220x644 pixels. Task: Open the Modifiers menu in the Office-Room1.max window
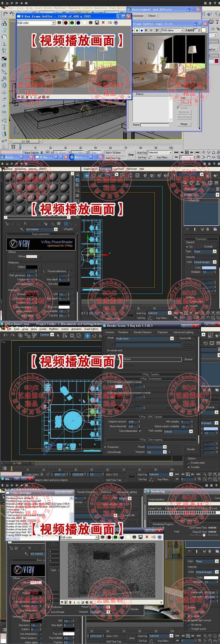coord(54,329)
